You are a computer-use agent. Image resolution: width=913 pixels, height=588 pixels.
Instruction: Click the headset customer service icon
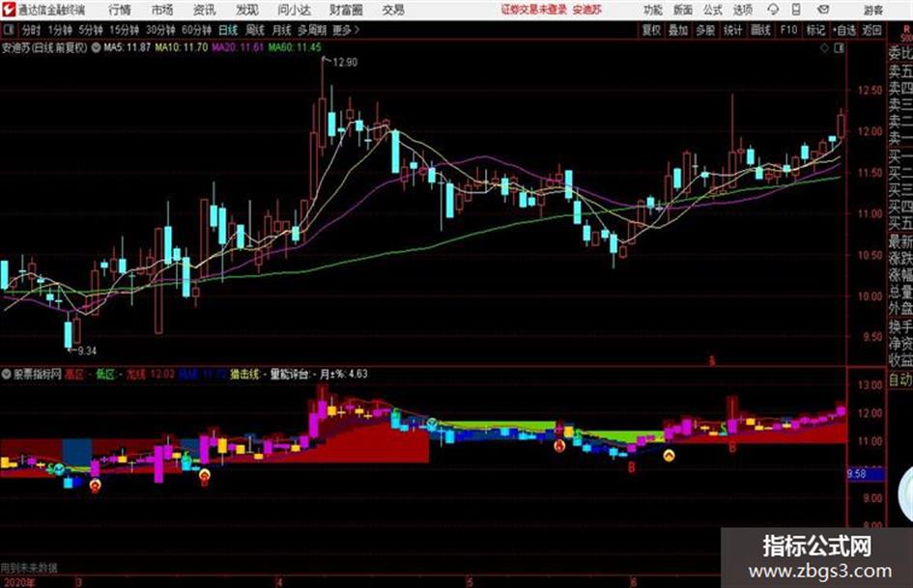[773, 10]
